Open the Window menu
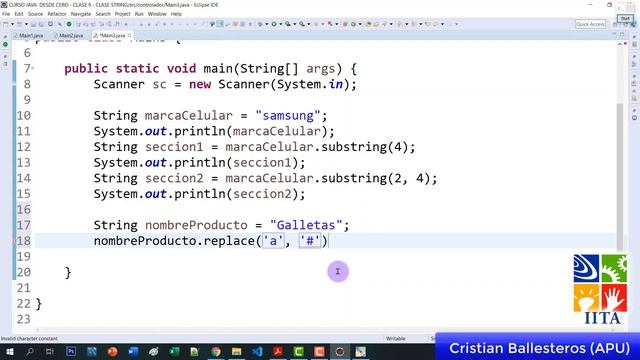This screenshot has width=640, height=360. (157, 14)
